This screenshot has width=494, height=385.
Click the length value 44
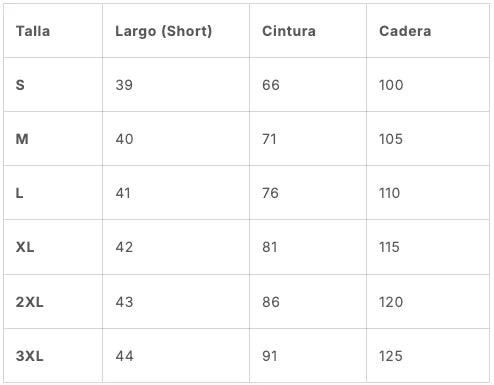click(124, 356)
